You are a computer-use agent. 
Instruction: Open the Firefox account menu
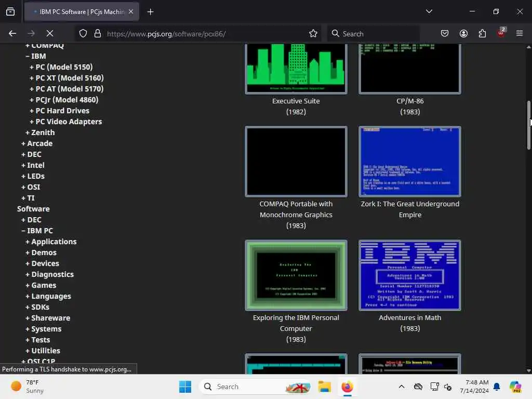(463, 33)
